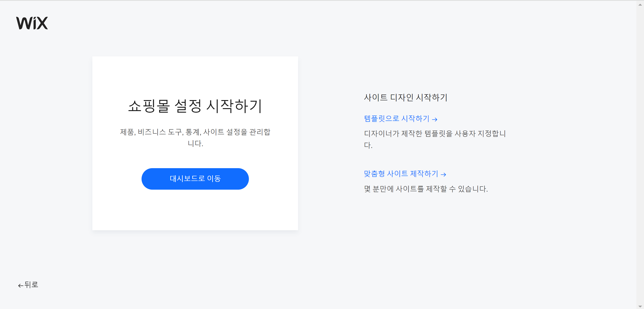Go back with the 뒤로 link
The image size is (644, 309).
pyautogui.click(x=28, y=285)
